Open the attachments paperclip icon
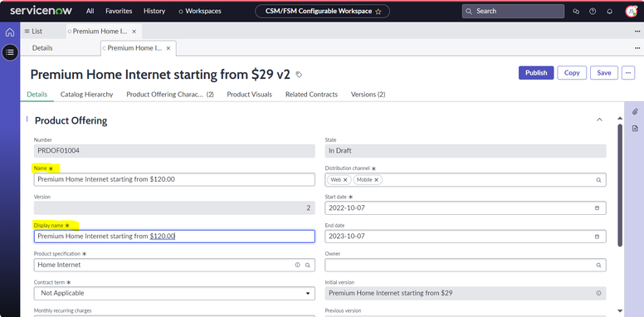The image size is (644, 317). click(x=635, y=112)
